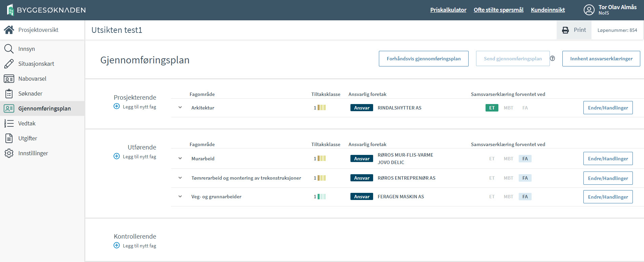
Task: Click Tiltaksklasse bar for Arkitektur
Action: click(x=322, y=108)
